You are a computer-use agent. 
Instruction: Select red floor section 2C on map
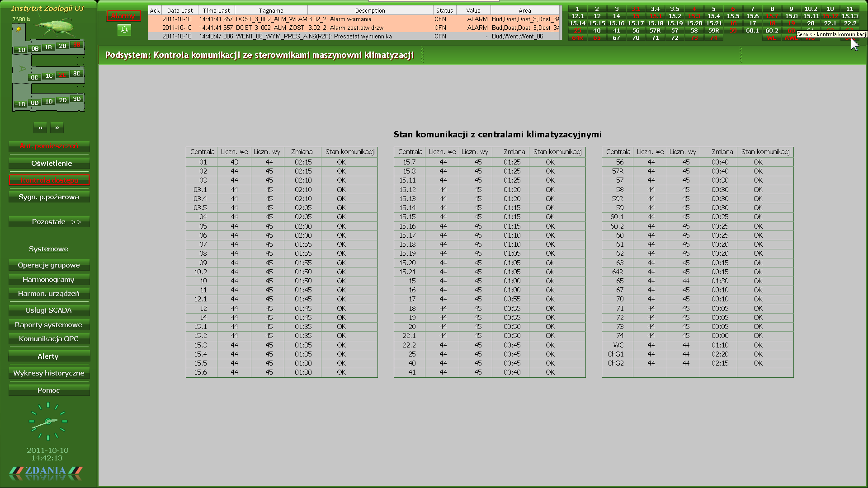click(x=62, y=75)
